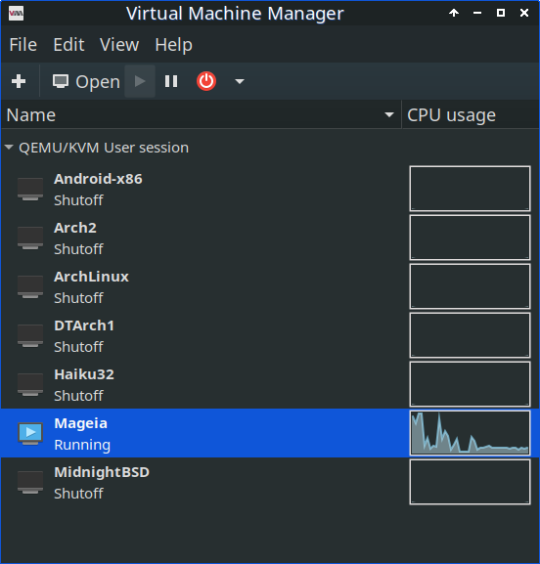Pause the selected virtual machine
The height and width of the screenshot is (564, 540).
click(x=171, y=81)
